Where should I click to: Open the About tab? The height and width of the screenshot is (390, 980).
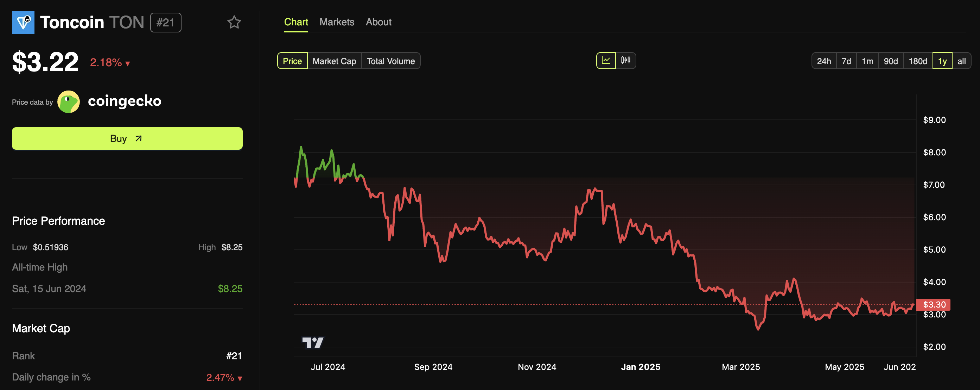click(x=378, y=22)
